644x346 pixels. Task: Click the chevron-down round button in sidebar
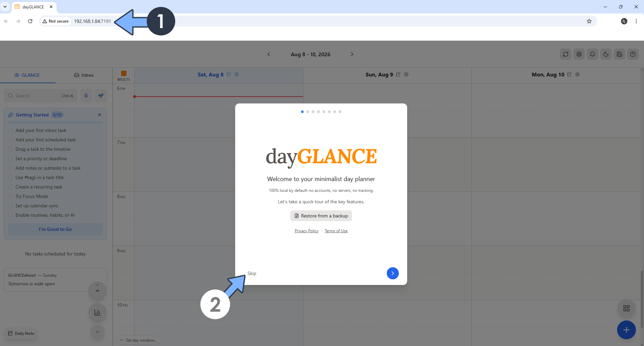[98, 332]
